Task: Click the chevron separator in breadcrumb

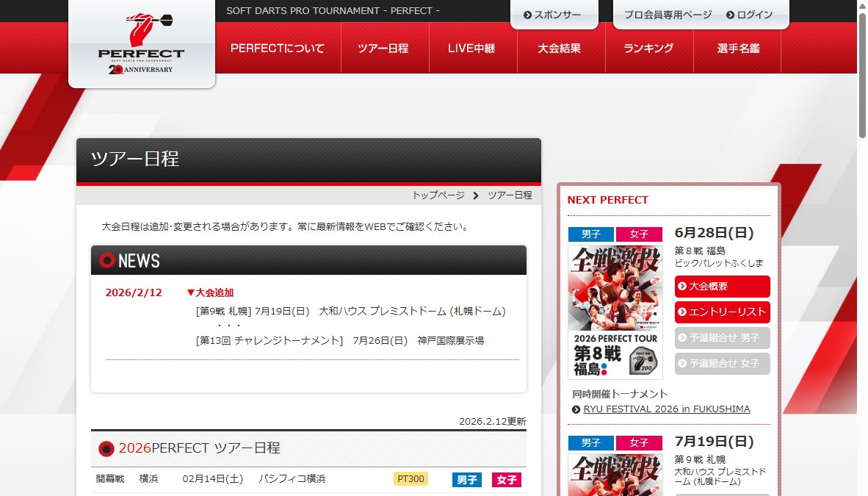Action: click(476, 195)
